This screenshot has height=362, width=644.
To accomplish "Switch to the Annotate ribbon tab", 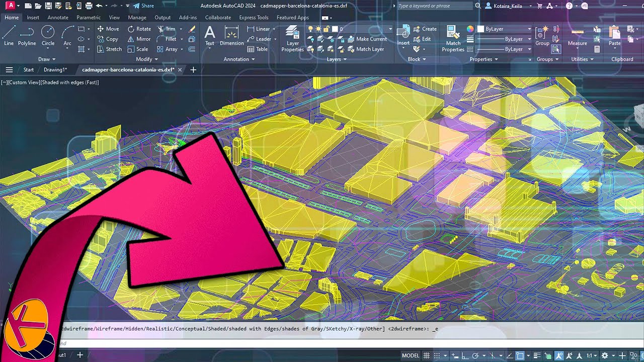I will pyautogui.click(x=58, y=18).
